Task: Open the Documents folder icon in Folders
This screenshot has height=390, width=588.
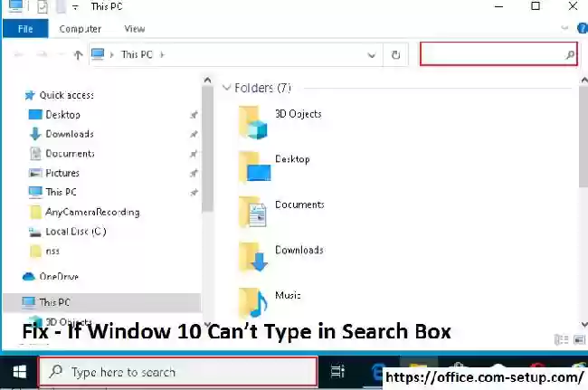Action: coord(252,213)
